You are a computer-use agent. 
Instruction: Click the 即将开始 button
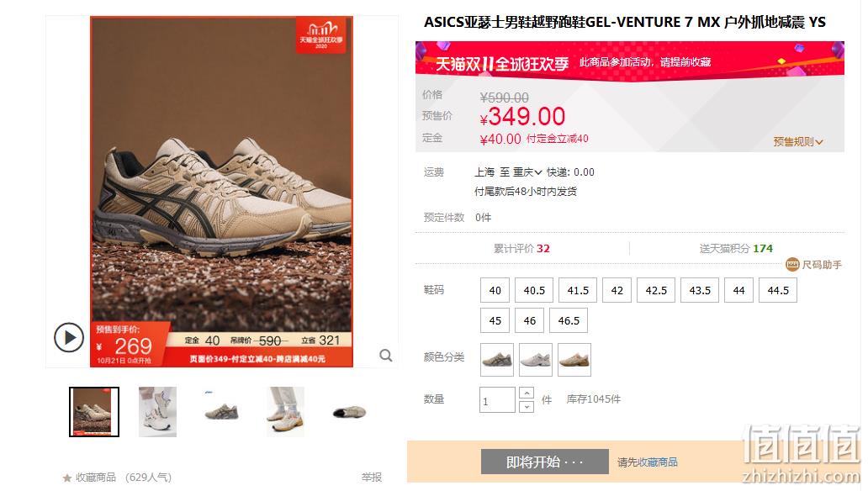coord(545,462)
